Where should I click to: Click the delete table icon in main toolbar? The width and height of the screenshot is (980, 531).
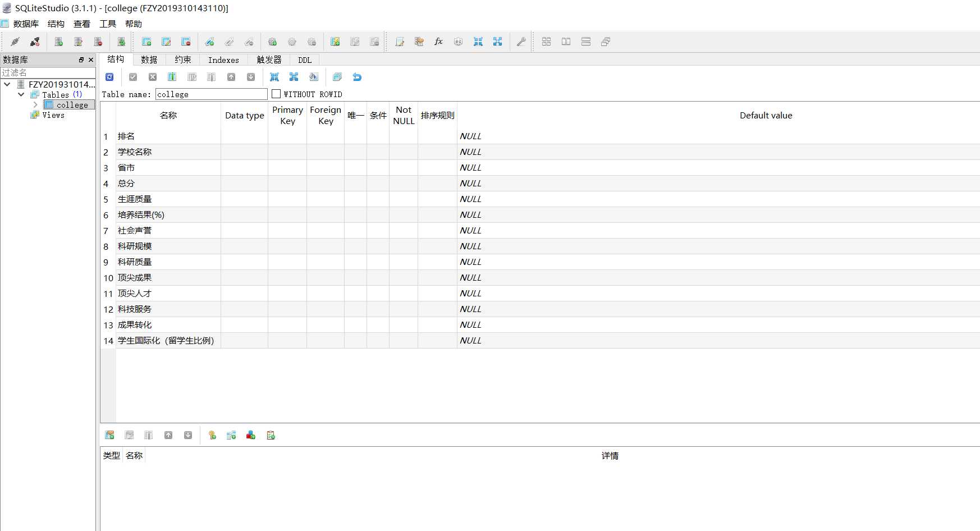186,42
